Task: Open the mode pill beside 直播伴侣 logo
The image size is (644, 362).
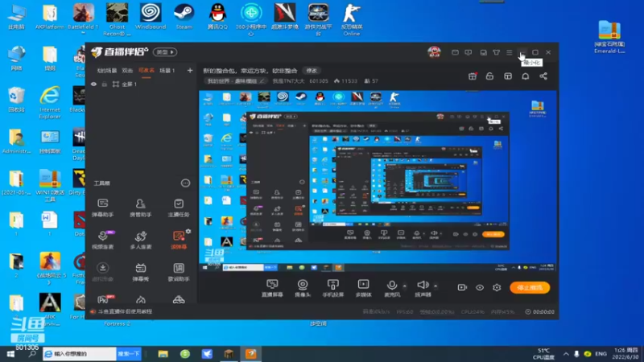Action: coord(165,52)
